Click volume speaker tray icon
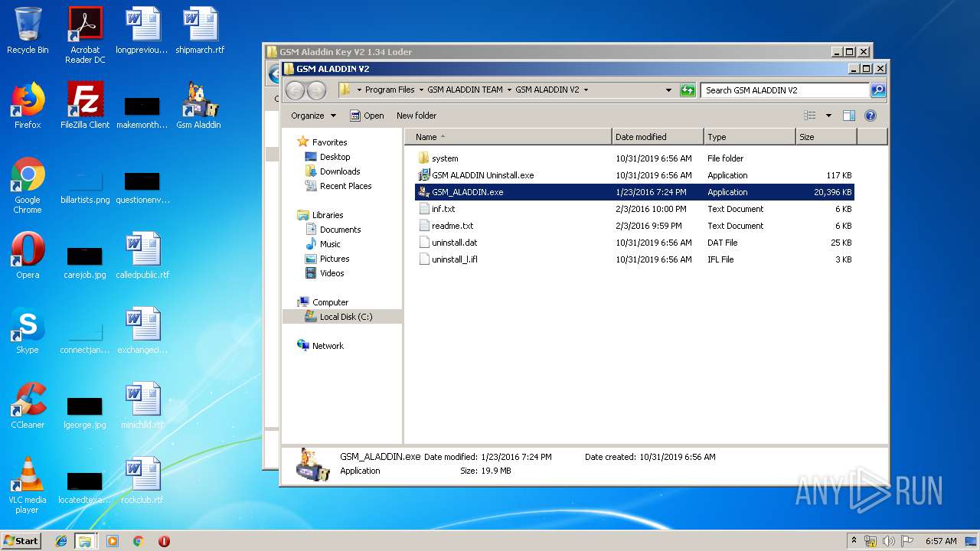 tap(889, 541)
